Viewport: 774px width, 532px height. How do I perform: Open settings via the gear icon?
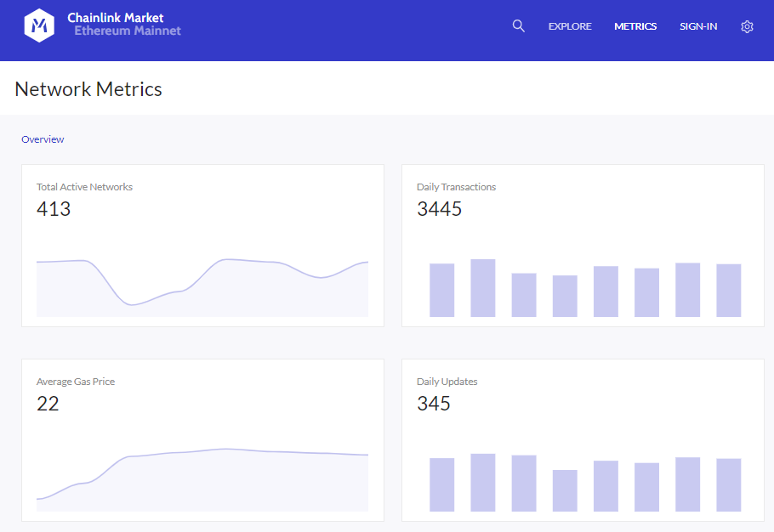(747, 26)
